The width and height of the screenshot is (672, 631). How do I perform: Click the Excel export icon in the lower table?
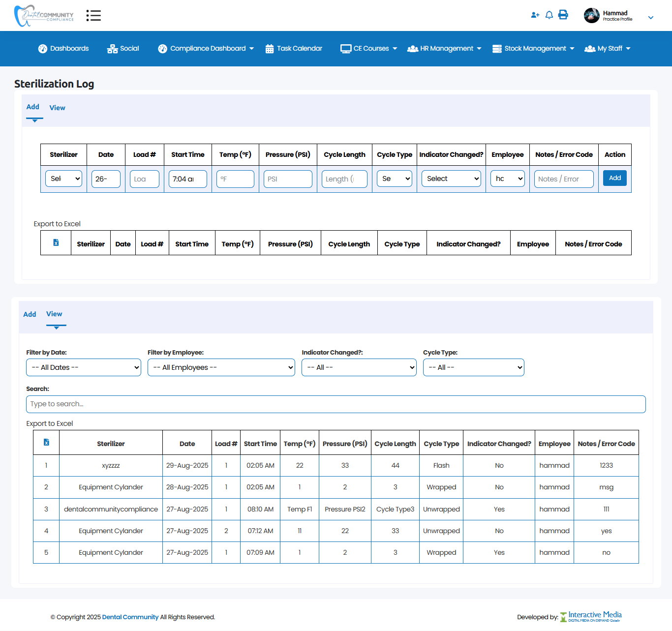click(46, 443)
